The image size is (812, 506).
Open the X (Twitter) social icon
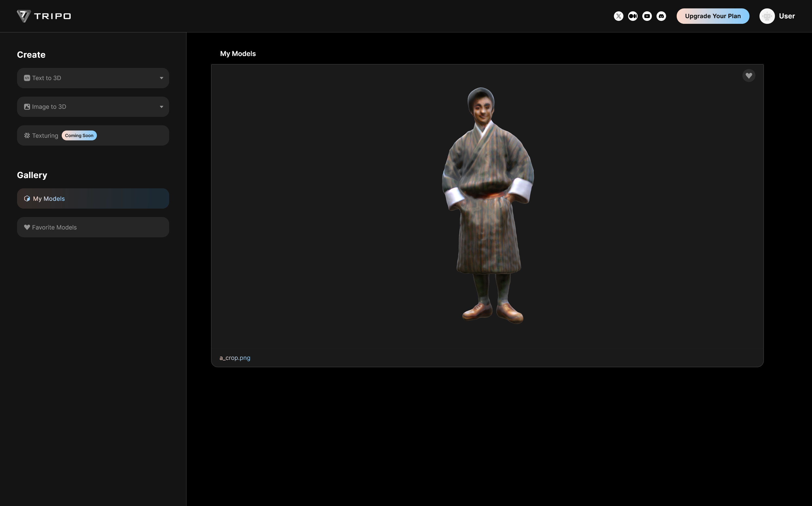point(618,16)
